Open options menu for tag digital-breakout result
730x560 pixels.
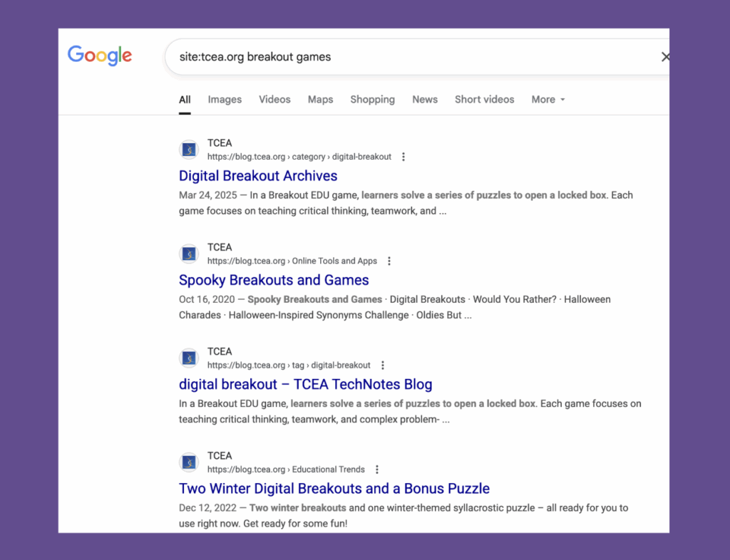[383, 365]
